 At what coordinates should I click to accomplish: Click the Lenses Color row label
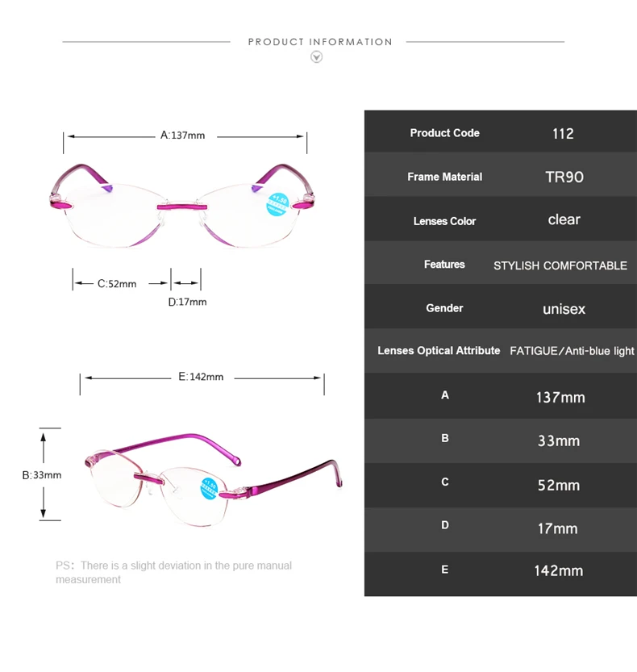pyautogui.click(x=444, y=221)
